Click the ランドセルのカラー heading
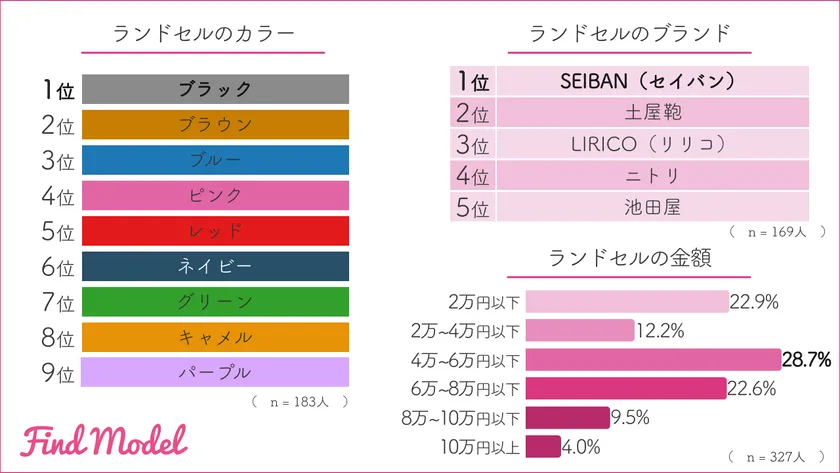This screenshot has height=473, width=840. 204,34
